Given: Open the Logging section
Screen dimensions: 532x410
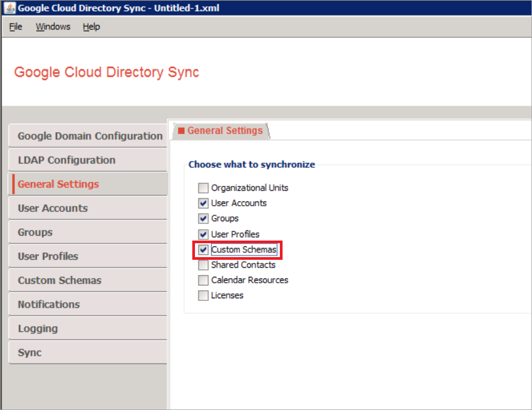Looking at the screenshot, I should point(37,329).
